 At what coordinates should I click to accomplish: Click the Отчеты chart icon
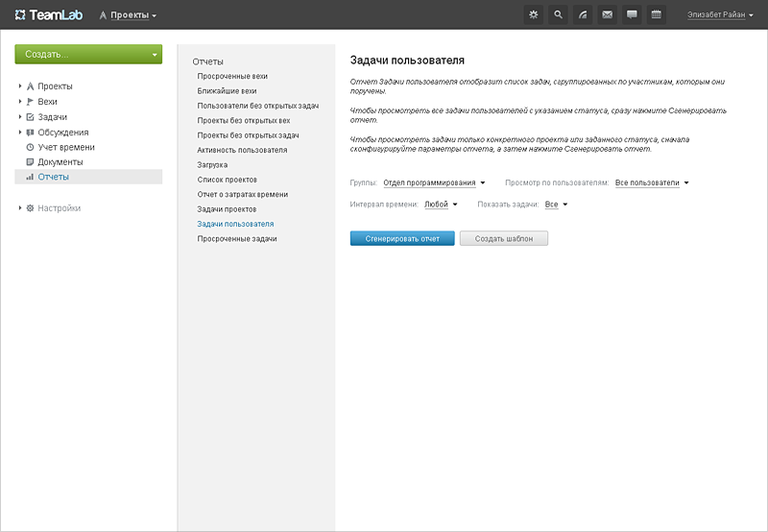click(x=30, y=177)
